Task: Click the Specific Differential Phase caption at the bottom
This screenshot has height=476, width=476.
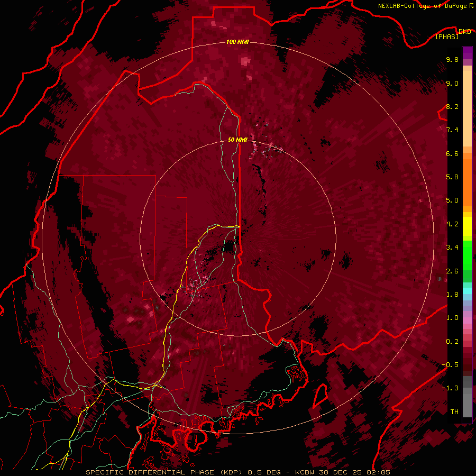Action: [237, 472]
